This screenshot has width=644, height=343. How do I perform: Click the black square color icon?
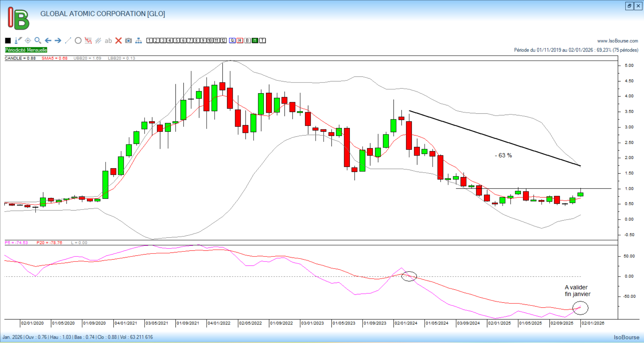coord(8,41)
